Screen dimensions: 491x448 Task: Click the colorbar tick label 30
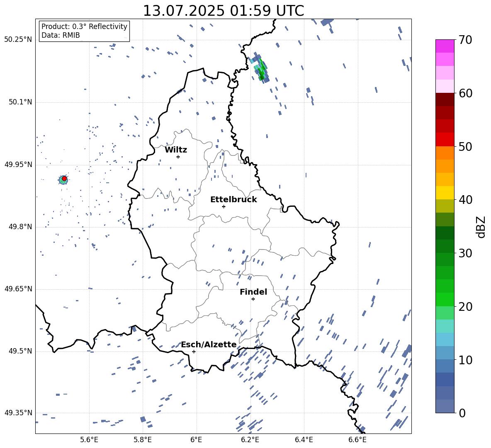tap(465, 253)
